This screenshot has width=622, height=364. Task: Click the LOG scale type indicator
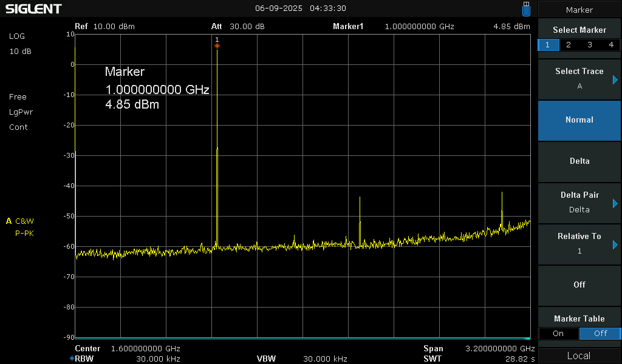click(17, 36)
